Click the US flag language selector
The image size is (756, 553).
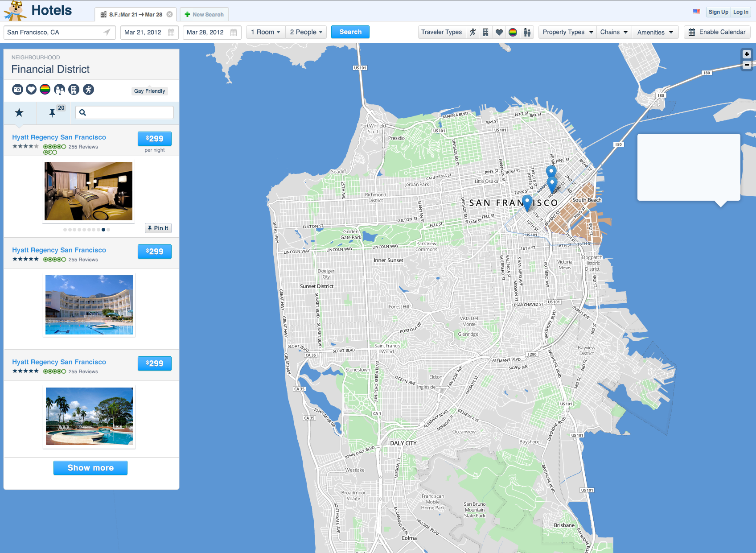[x=697, y=12]
